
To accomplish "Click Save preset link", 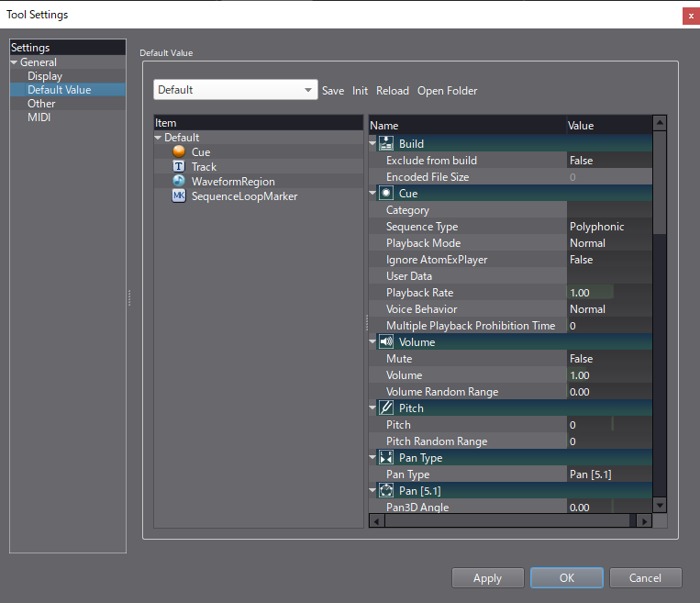I will point(333,91).
